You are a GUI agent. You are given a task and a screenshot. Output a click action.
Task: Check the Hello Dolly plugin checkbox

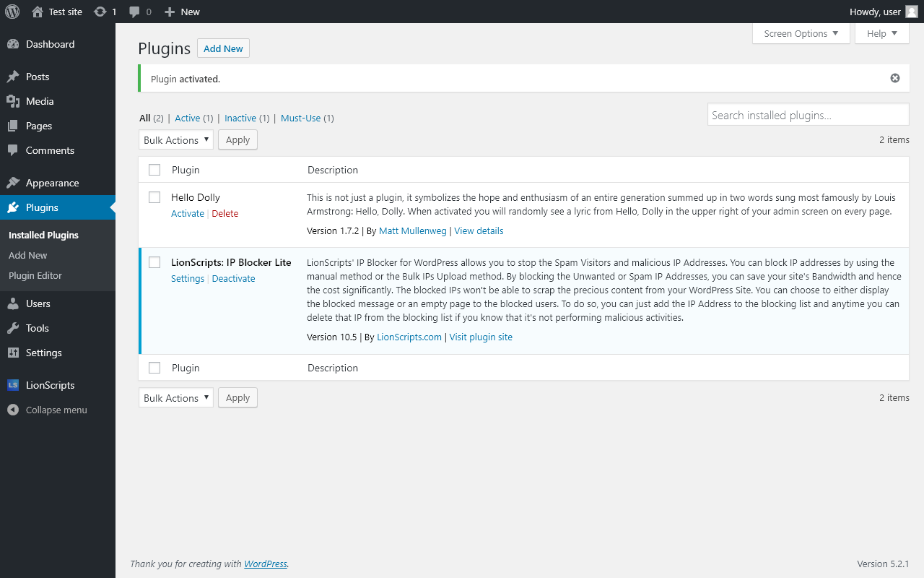click(154, 197)
